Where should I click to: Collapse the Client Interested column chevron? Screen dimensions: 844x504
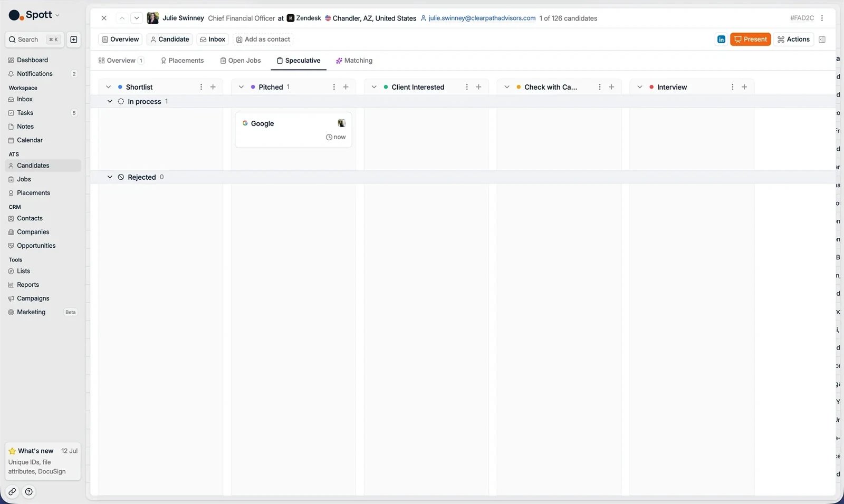coord(374,87)
